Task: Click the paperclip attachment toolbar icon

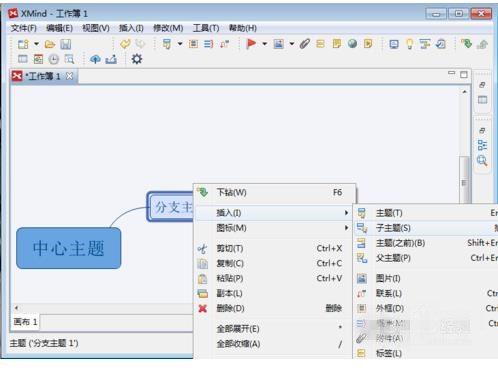Action: click(305, 44)
